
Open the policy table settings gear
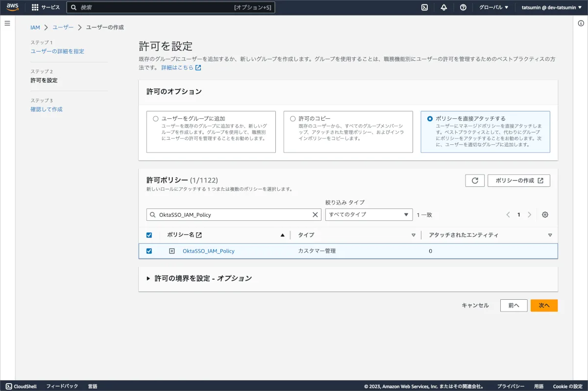click(545, 214)
